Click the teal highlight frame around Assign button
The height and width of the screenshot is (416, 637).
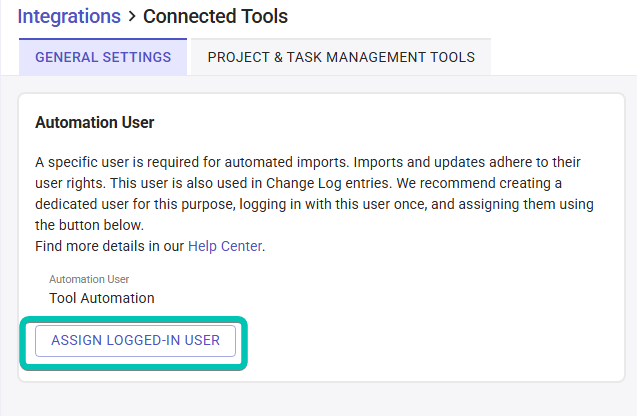(246, 342)
